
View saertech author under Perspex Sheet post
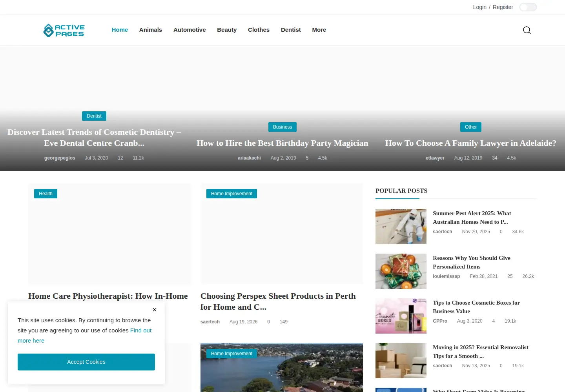pos(210,322)
